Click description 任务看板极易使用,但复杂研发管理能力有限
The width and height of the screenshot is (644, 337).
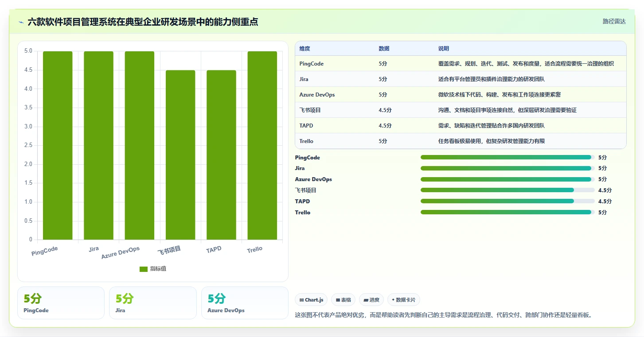click(x=492, y=141)
